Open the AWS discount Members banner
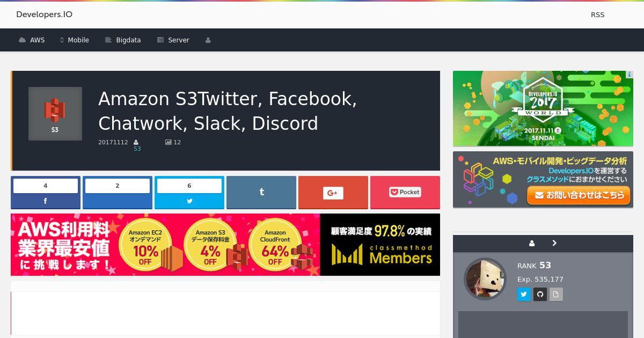This screenshot has height=338, width=644. point(225,245)
